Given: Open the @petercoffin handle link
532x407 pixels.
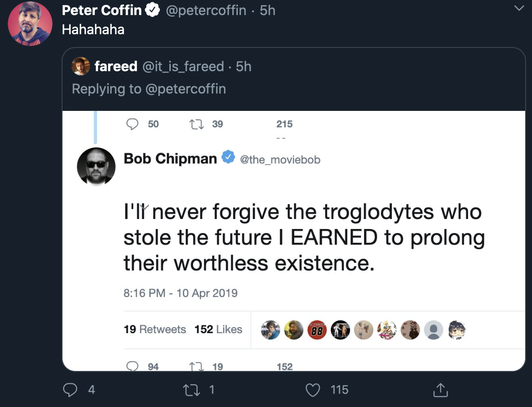Looking at the screenshot, I should (206, 10).
